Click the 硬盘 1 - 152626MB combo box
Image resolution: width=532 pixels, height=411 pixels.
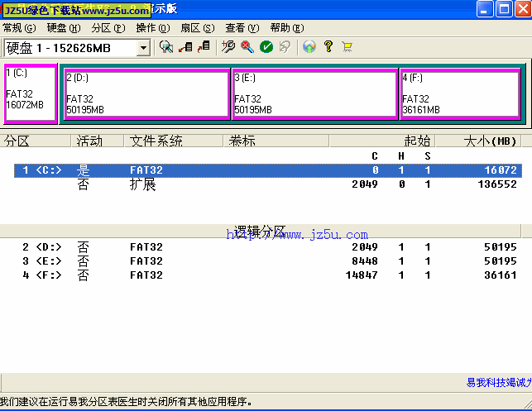click(77, 48)
